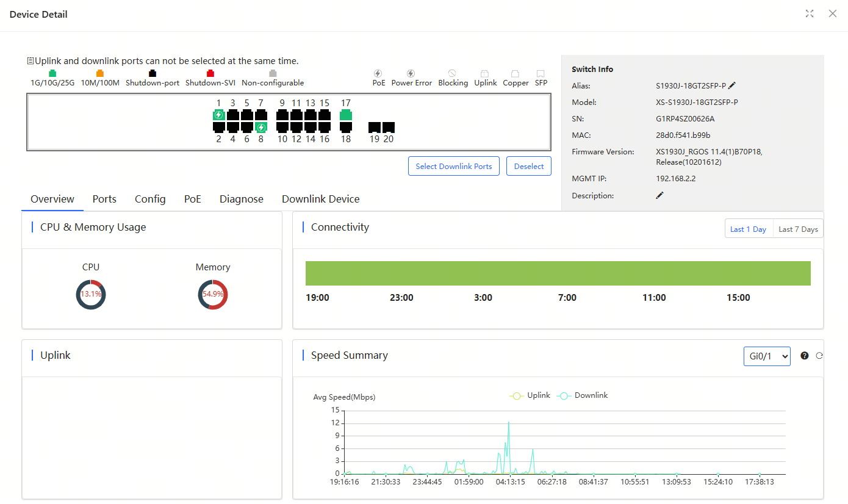Click the serial number G1RP4SZ00626A
This screenshot has height=504, width=848.
click(x=685, y=119)
